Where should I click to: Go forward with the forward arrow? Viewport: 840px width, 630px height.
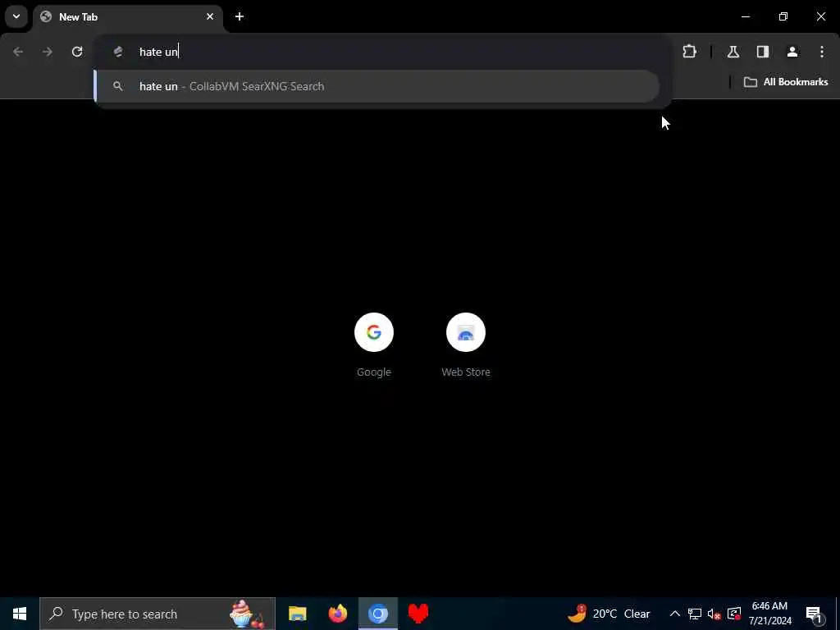[x=48, y=52]
